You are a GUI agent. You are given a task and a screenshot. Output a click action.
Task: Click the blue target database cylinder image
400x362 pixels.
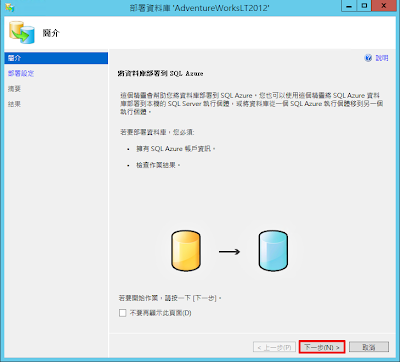coord(273,251)
